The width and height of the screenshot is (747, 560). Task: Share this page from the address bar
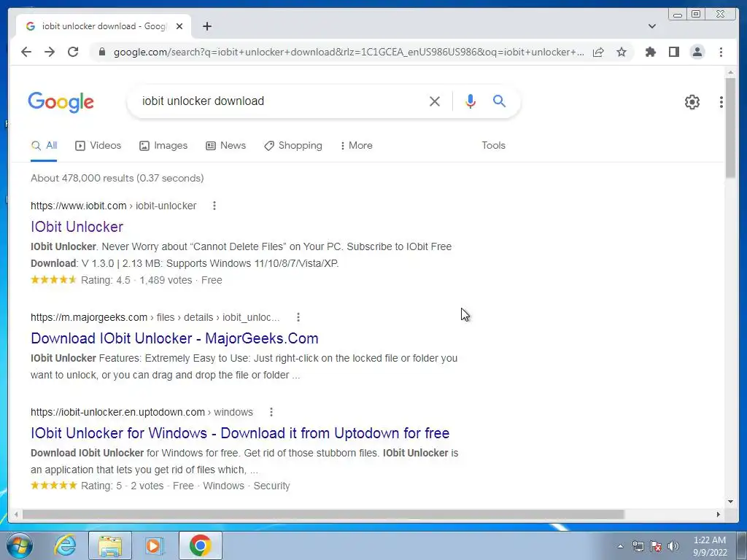coord(598,52)
